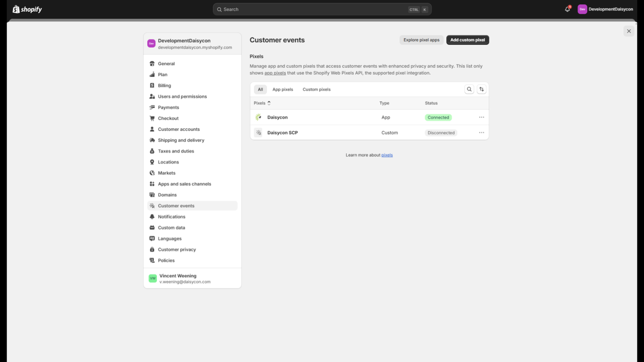The image size is (644, 362).
Task: Click the Markets globe icon
Action: pyautogui.click(x=152, y=173)
